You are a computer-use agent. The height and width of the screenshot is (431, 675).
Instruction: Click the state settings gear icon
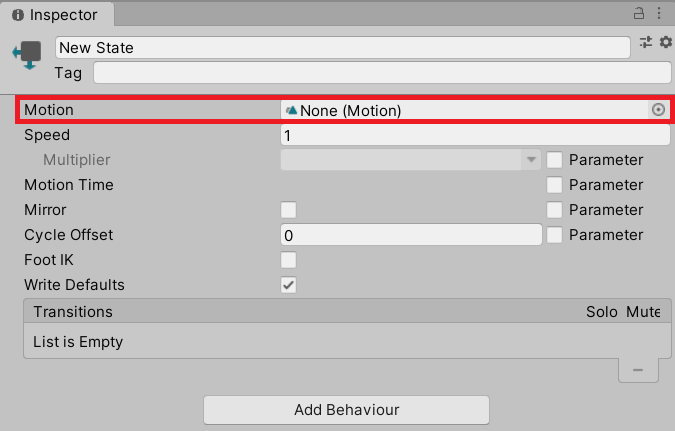click(665, 42)
